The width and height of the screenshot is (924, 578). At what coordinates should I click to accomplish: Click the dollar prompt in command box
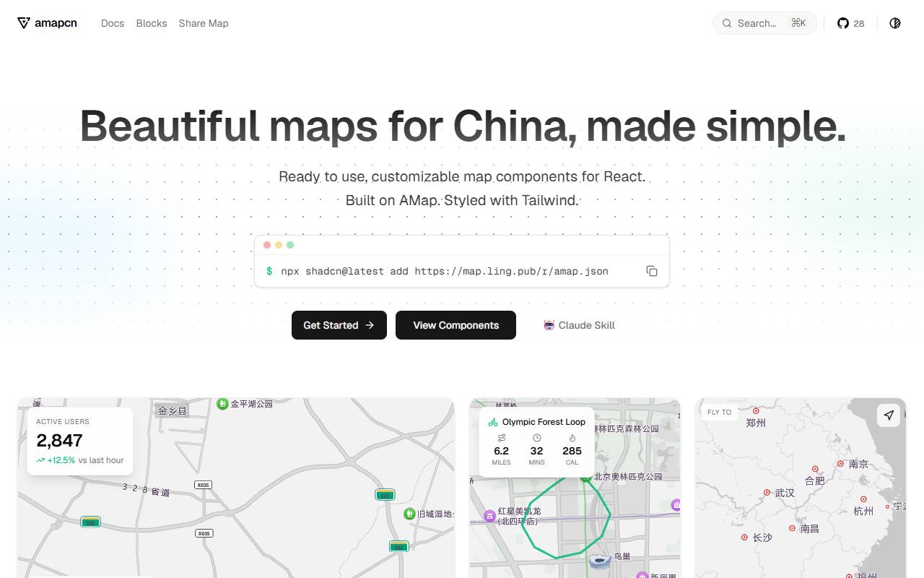[270, 271]
